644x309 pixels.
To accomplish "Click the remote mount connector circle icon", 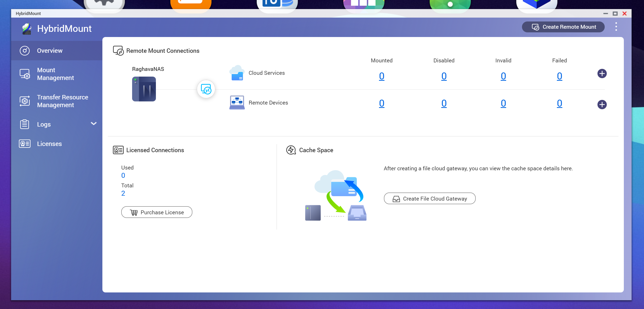I will (x=206, y=89).
